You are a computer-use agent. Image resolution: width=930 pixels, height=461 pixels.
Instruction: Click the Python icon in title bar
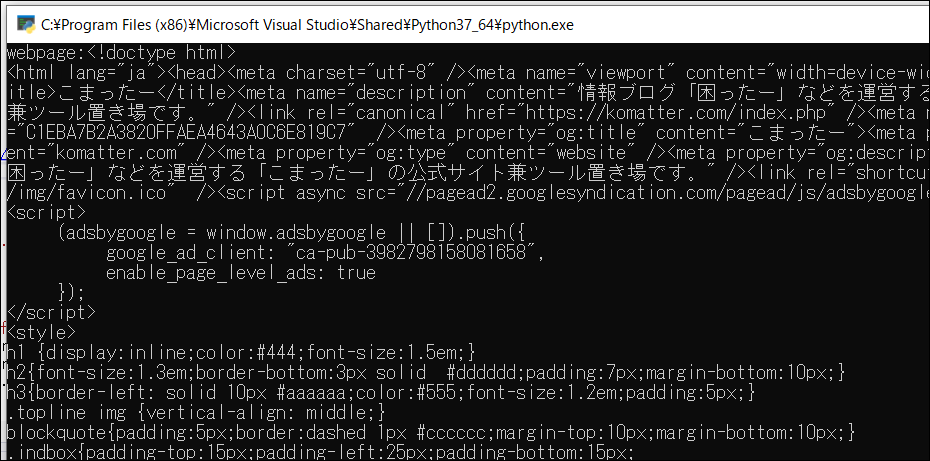coord(26,24)
